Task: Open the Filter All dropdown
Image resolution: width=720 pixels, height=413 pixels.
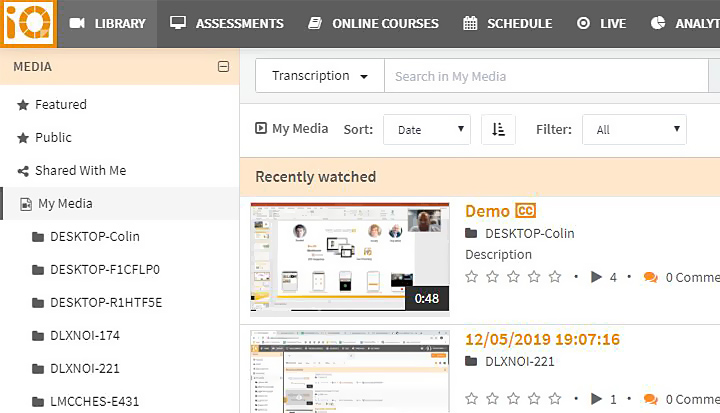Action: click(x=634, y=129)
